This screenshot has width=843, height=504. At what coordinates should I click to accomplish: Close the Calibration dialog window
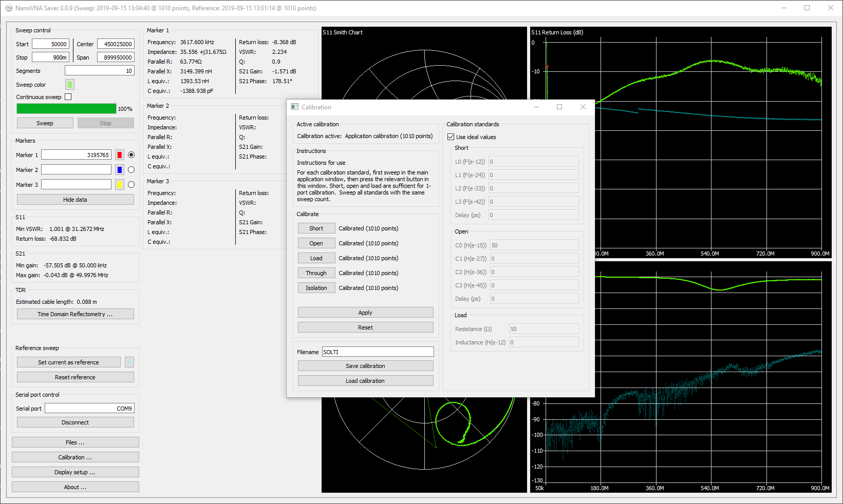(583, 107)
